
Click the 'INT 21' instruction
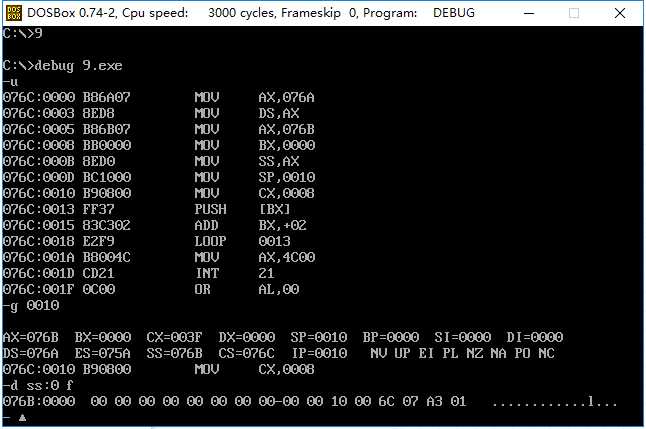point(234,273)
